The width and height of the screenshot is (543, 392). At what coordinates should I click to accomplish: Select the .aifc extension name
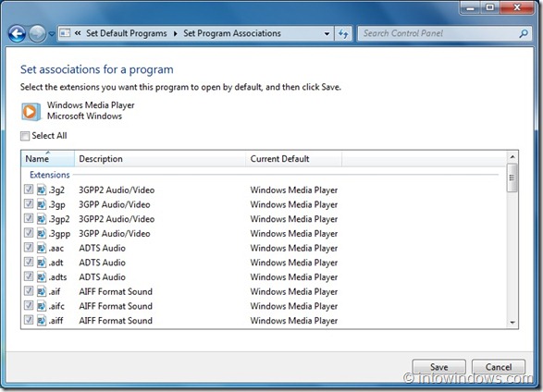point(56,306)
